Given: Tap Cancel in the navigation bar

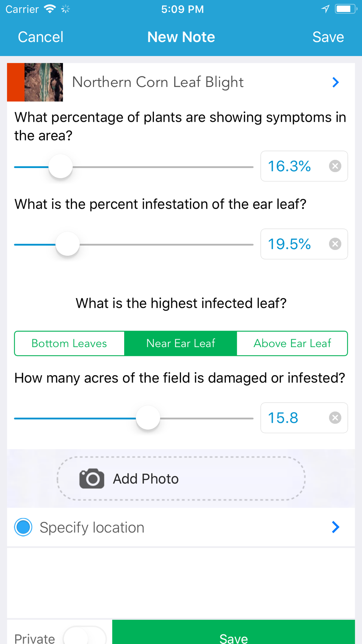Looking at the screenshot, I should (41, 37).
